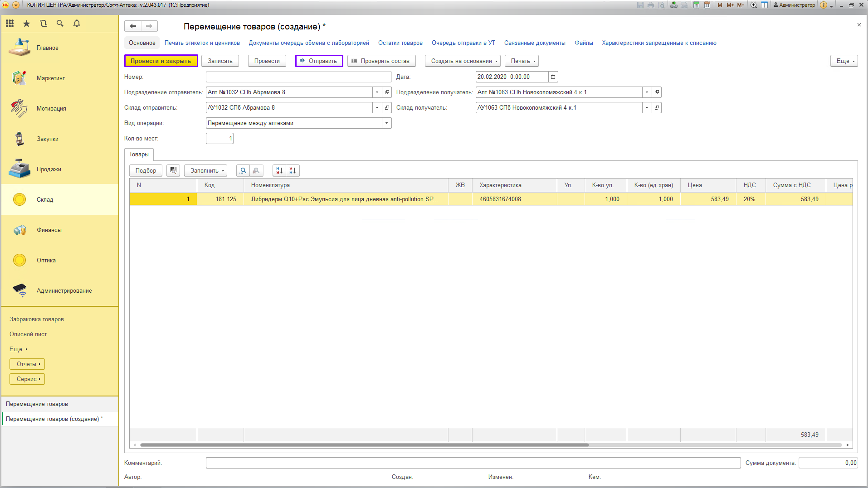Sort table rows ascending
Screen dimensions: 868x488
coord(279,170)
